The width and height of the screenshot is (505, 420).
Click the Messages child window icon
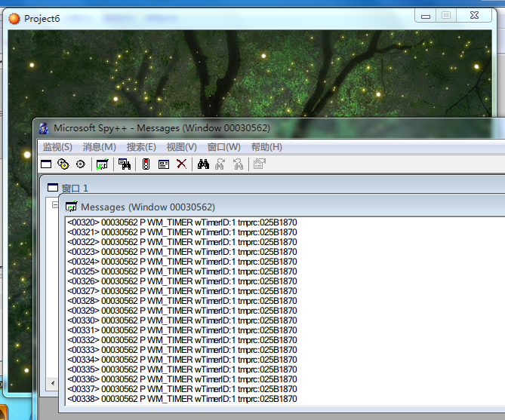point(72,207)
